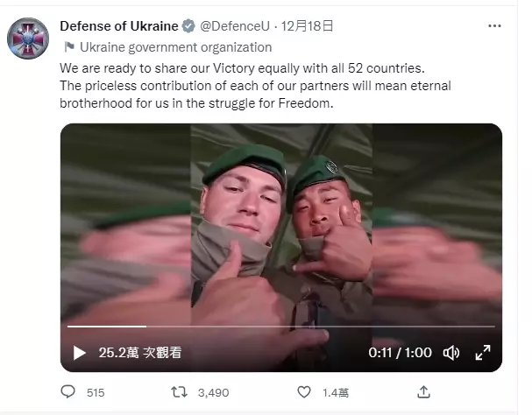Open the three-dot more options menu
532x415 pixels.
(x=494, y=26)
